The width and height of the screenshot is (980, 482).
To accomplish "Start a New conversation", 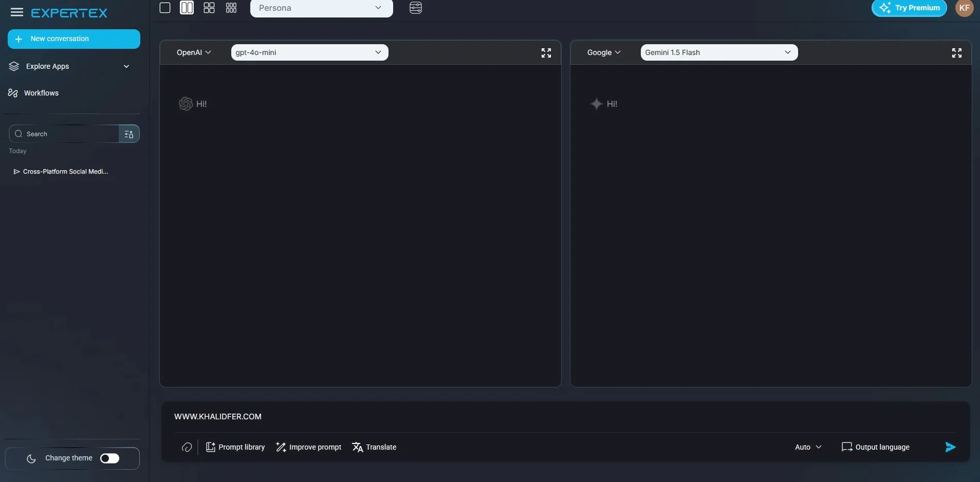I will [73, 39].
